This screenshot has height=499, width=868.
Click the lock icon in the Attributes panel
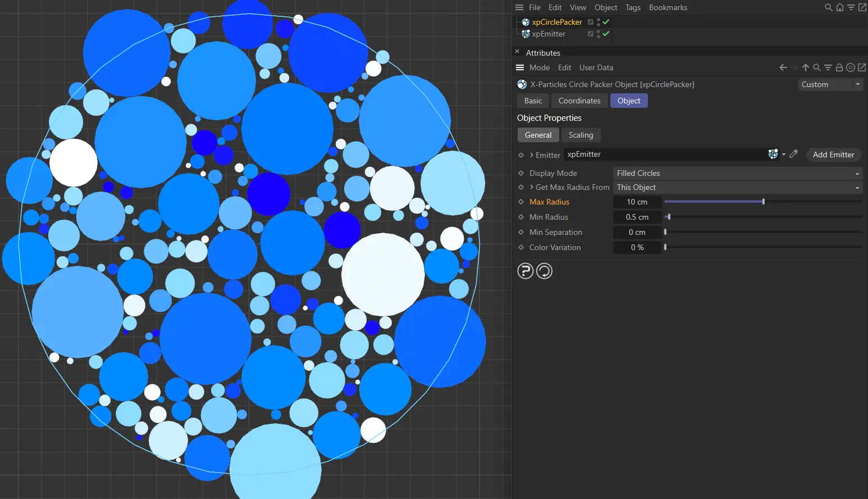point(839,67)
